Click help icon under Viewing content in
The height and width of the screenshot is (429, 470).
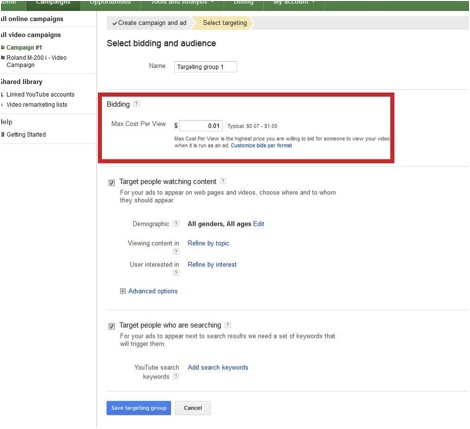(176, 251)
